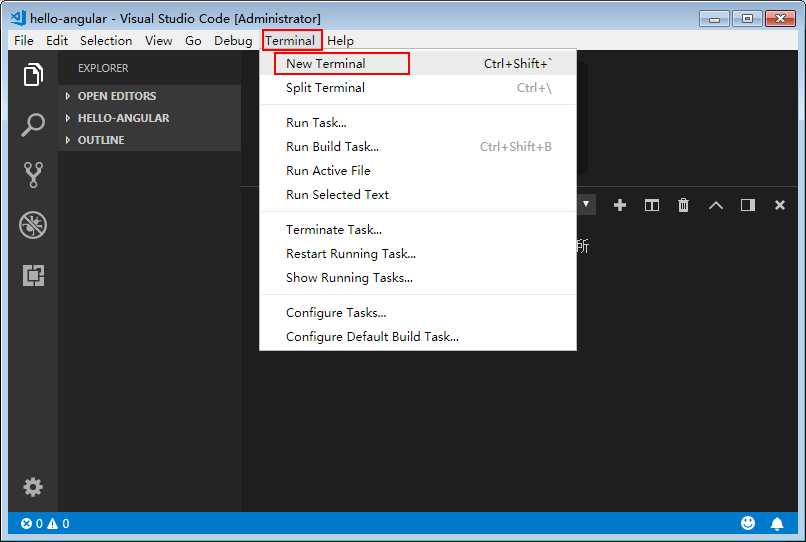806x542 pixels.
Task: Select Run Build Task... entry
Action: [x=418, y=147]
